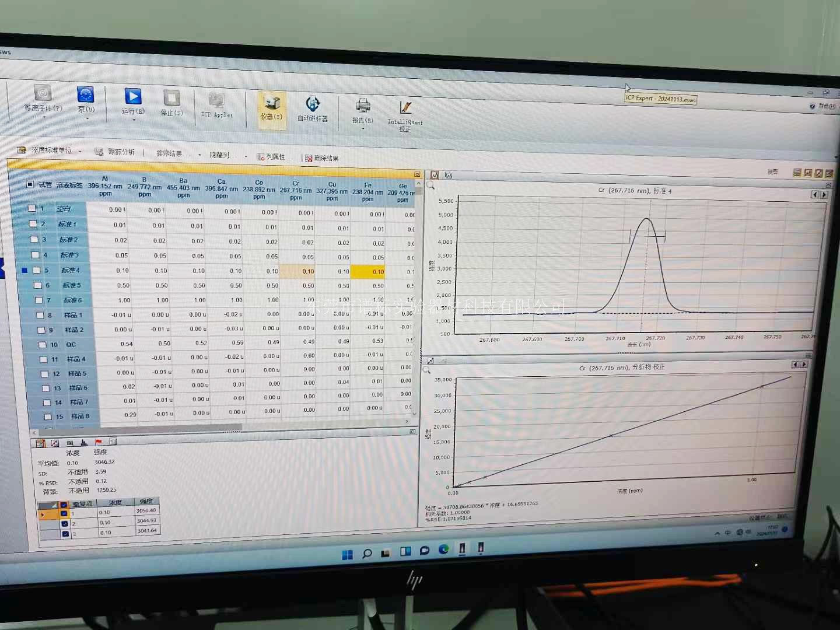Uncheck replicate 2 checkbox

pyautogui.click(x=65, y=523)
